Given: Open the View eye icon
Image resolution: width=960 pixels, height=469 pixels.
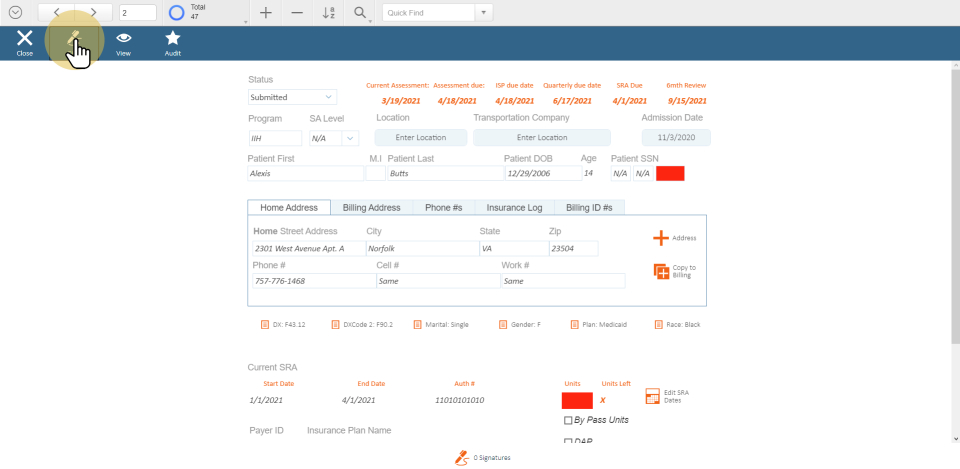Looking at the screenshot, I should click(123, 38).
